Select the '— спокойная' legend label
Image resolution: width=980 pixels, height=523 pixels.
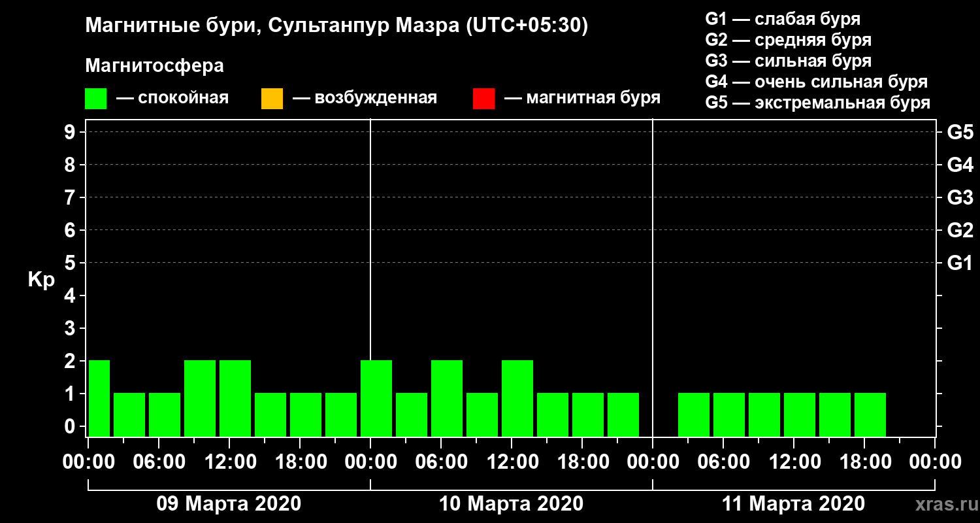click(172, 98)
